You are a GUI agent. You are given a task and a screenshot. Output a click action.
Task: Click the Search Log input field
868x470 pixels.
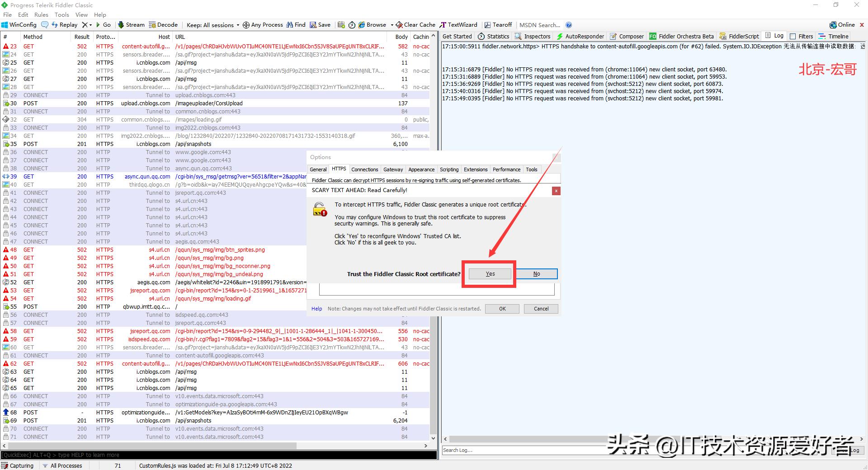coord(497,450)
